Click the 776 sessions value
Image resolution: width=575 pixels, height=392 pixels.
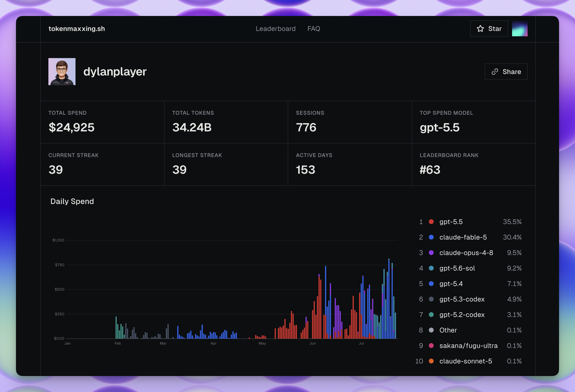coord(306,128)
